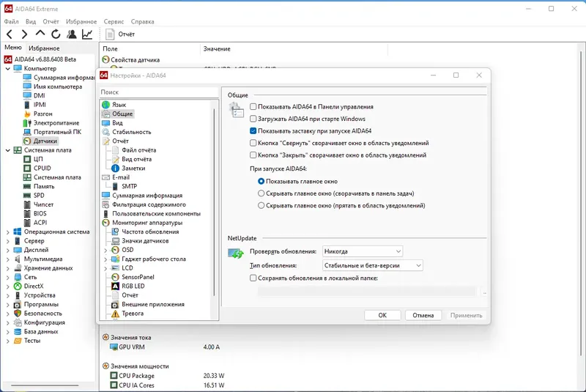The image size is (586, 392).
Task: Enable Сохранять обновления в локальной папке
Action: coord(253,278)
